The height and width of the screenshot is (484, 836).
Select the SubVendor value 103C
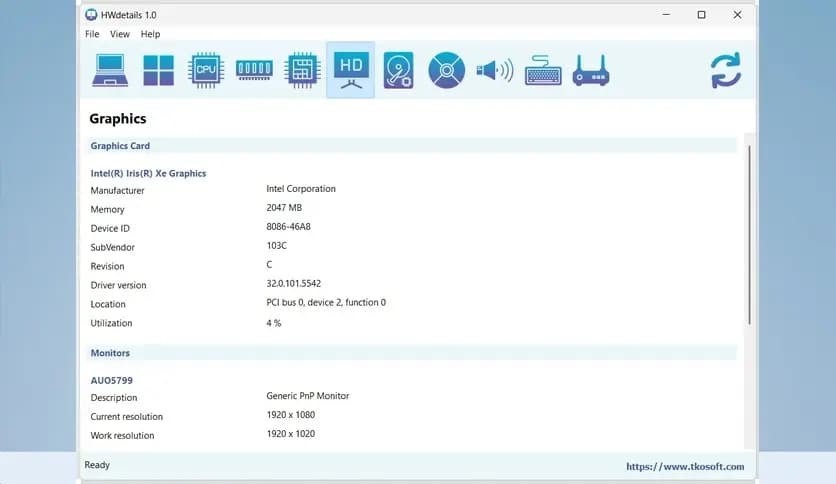pos(276,246)
